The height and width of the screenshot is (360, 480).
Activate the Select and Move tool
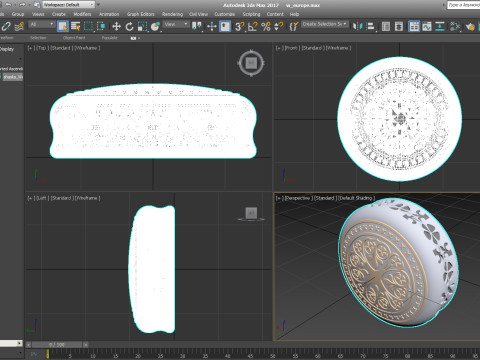pos(116,26)
